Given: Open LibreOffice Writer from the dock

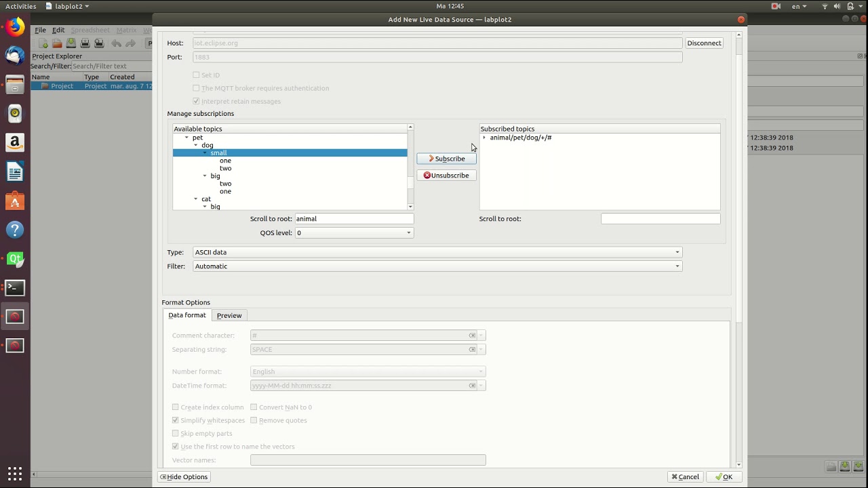Looking at the screenshot, I should (x=15, y=171).
